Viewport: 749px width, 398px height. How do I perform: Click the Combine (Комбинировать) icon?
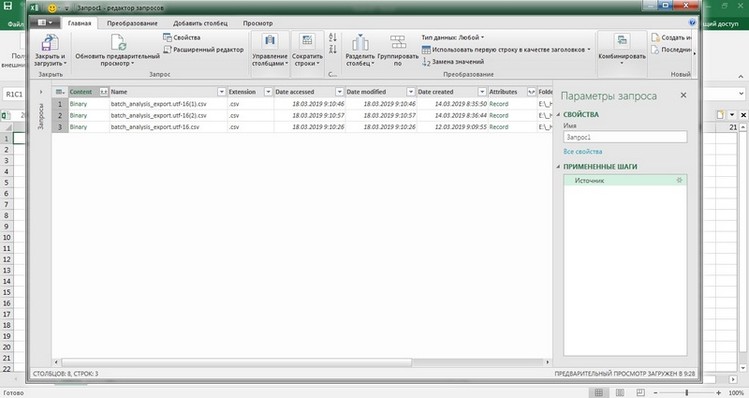(621, 41)
